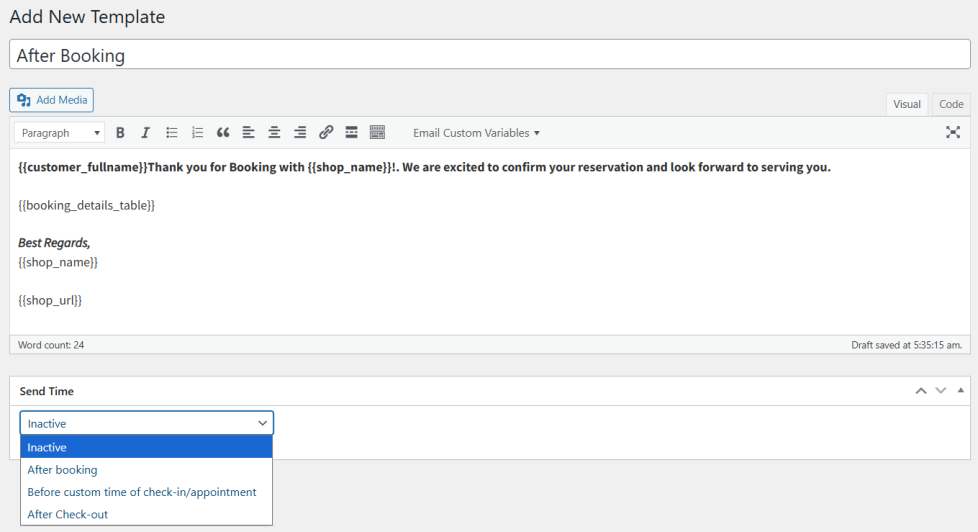Toggle italic formatting in editor toolbar
Screen dimensions: 978x532
pyautogui.click(x=145, y=133)
